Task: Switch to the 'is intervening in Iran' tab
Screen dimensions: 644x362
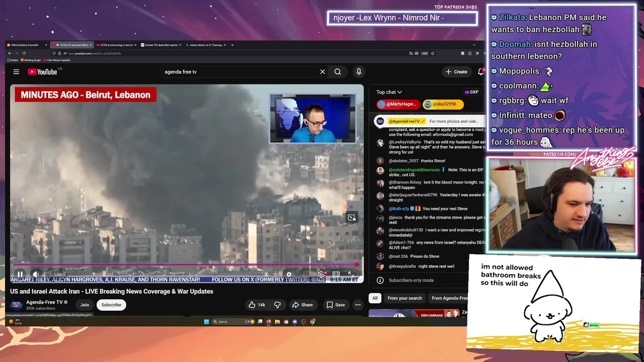Action: (x=117, y=45)
